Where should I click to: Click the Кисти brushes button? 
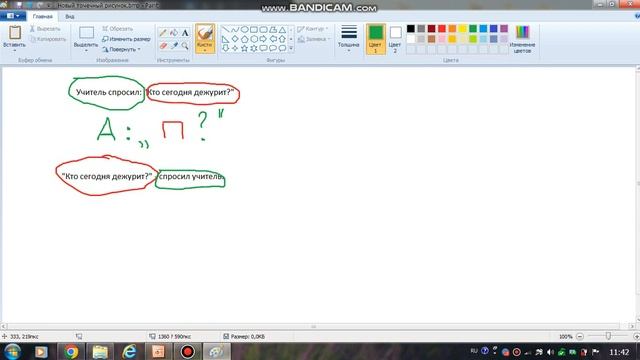click(204, 39)
